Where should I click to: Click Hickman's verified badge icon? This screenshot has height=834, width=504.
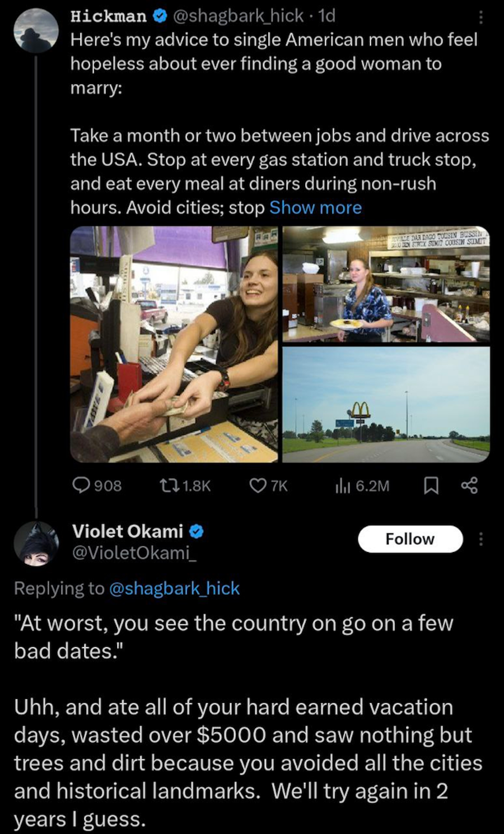pos(159,16)
